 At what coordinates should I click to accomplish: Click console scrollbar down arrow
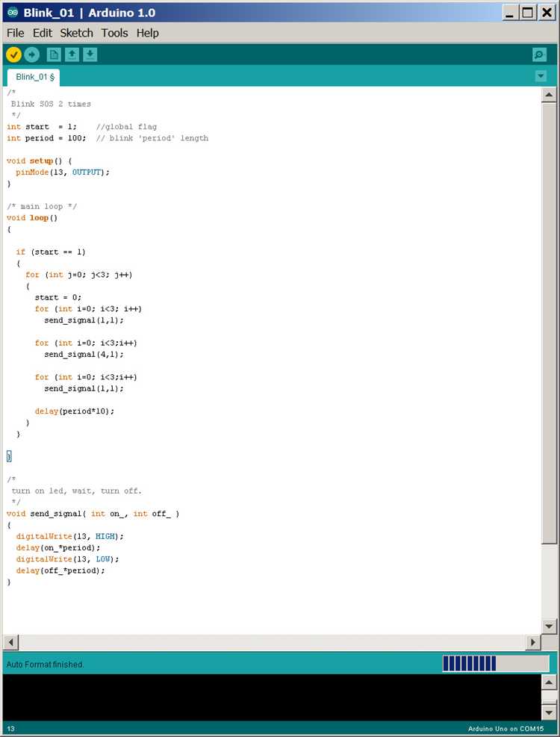coord(549,712)
